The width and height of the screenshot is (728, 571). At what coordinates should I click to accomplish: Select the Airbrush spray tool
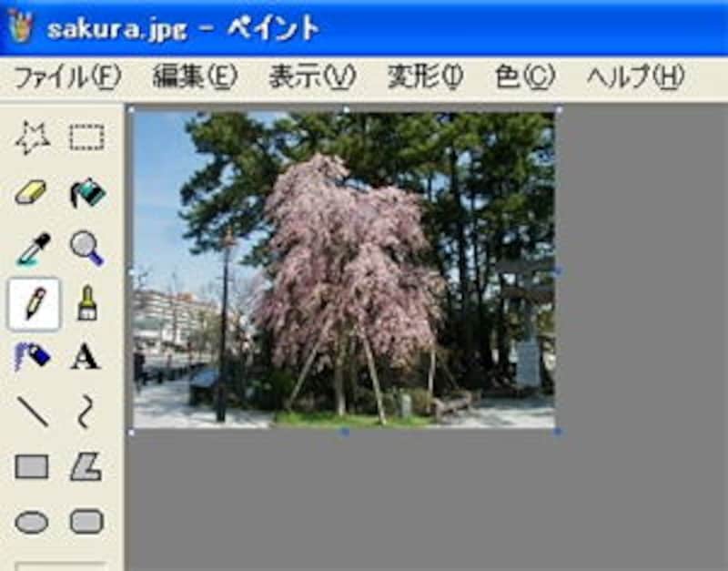click(x=33, y=357)
